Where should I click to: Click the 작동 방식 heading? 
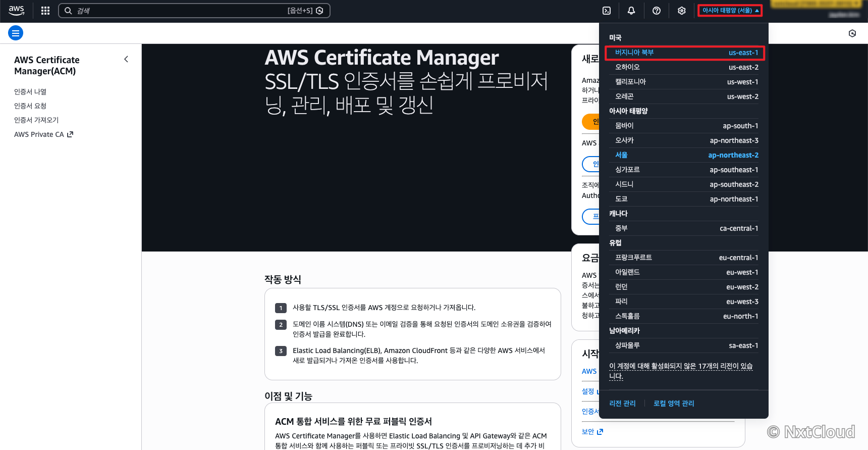pos(283,279)
